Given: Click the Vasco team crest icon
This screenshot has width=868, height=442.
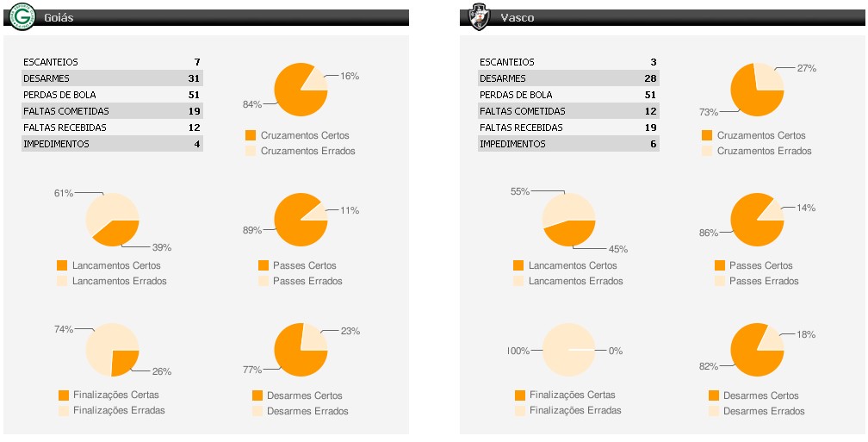Looking at the screenshot, I should [476, 16].
